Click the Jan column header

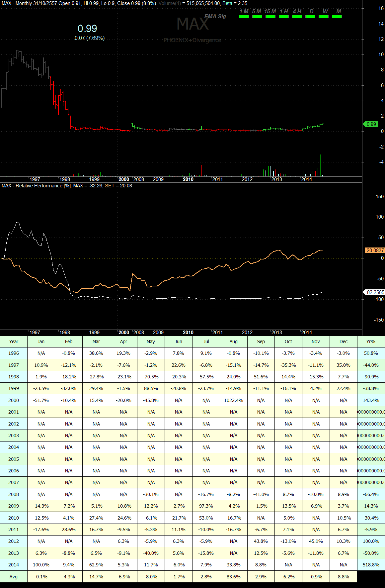pyautogui.click(x=41, y=342)
